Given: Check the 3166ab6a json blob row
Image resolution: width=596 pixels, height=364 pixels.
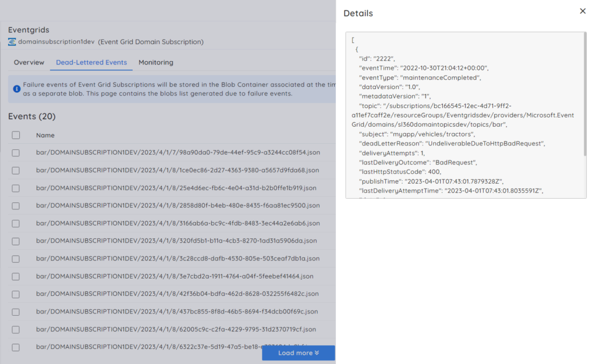Looking at the screenshot, I should (x=16, y=223).
